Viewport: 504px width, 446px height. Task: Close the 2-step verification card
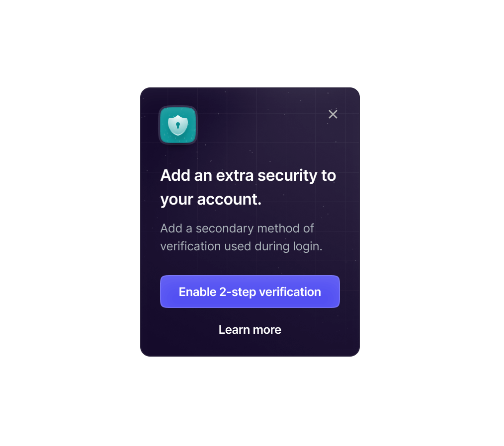click(333, 114)
